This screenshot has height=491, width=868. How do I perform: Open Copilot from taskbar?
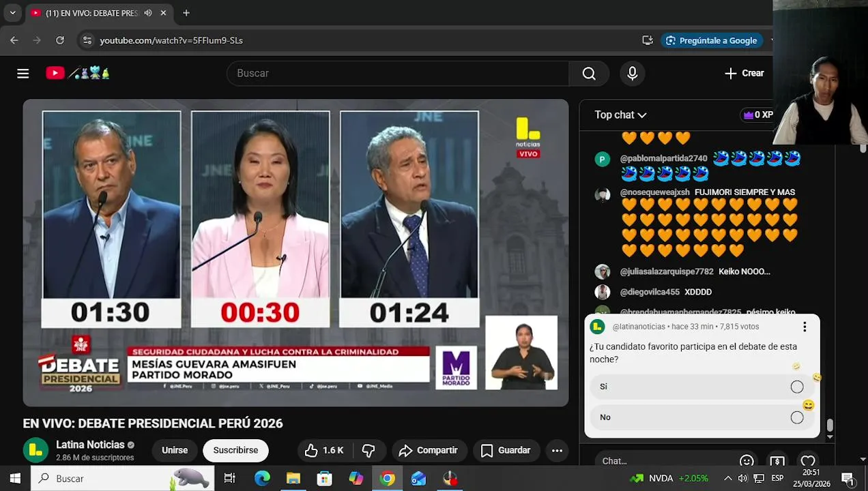tap(356, 478)
